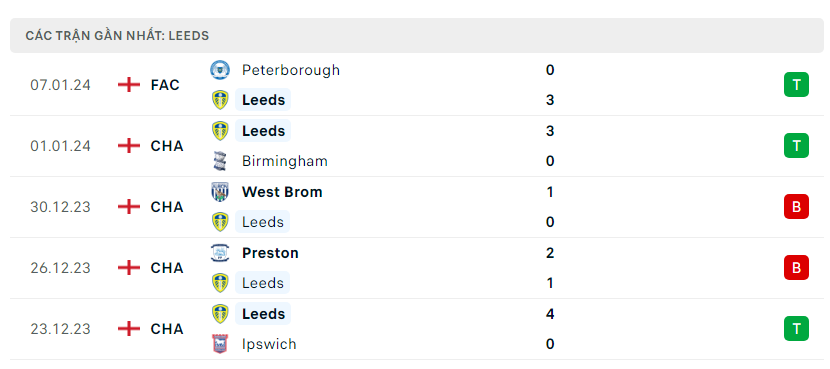The width and height of the screenshot is (830, 369).
Task: Click the 01.01.24 match date
Action: tap(60, 146)
